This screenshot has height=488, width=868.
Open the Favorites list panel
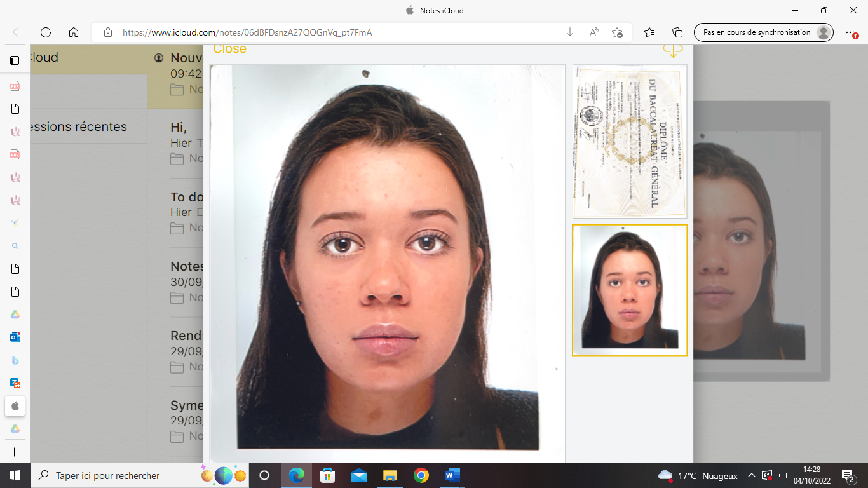[x=649, y=32]
